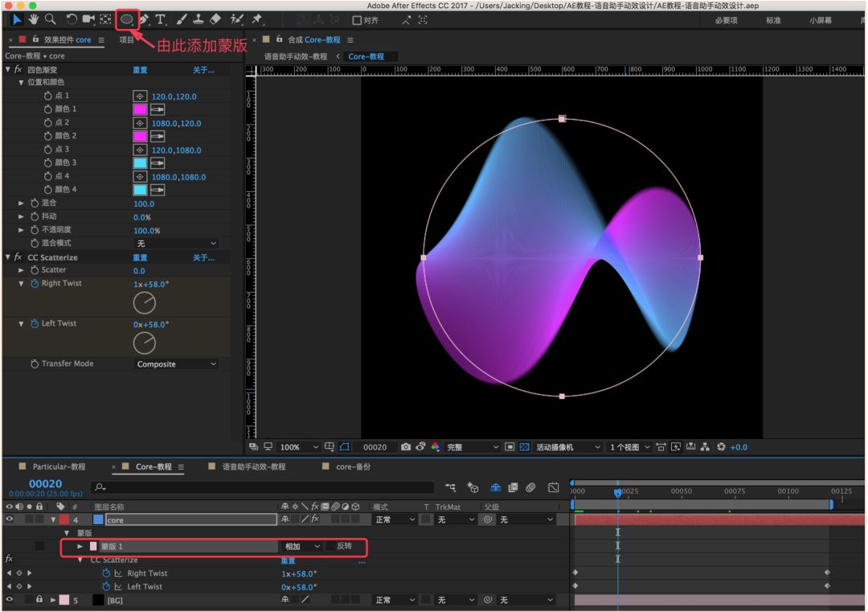
Task: Select the Rotation tool
Action: coord(72,20)
